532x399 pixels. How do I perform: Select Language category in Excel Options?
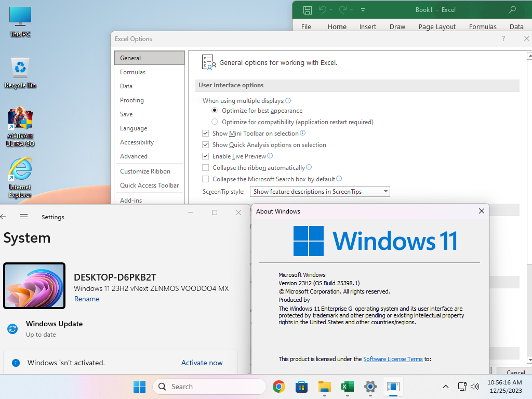click(x=149, y=128)
